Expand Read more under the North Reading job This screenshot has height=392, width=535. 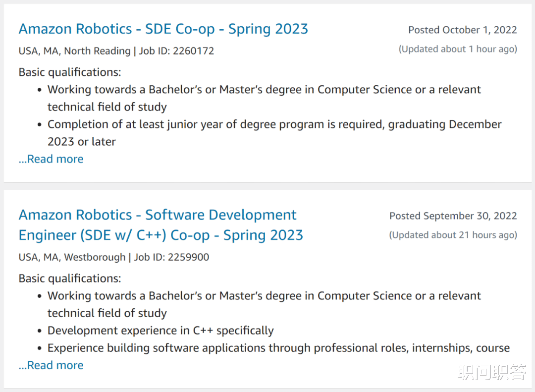tap(51, 159)
